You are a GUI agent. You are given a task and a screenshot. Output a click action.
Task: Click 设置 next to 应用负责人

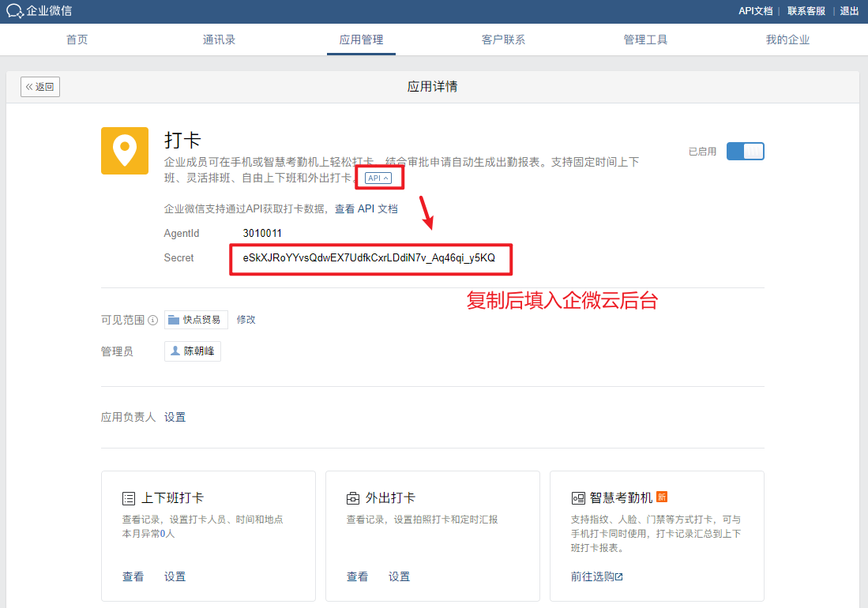[x=175, y=417]
